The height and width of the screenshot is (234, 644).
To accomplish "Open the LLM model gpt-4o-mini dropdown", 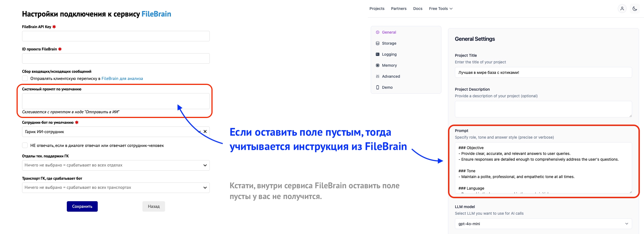I will (543, 224).
